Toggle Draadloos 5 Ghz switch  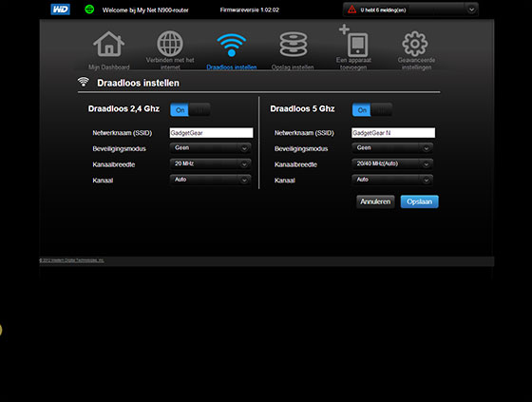371,110
